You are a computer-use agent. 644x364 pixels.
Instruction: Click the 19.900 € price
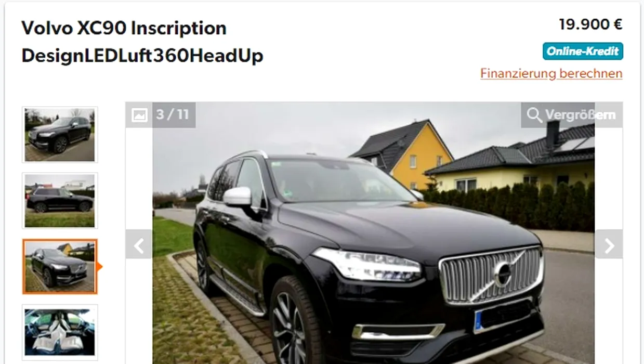click(590, 24)
